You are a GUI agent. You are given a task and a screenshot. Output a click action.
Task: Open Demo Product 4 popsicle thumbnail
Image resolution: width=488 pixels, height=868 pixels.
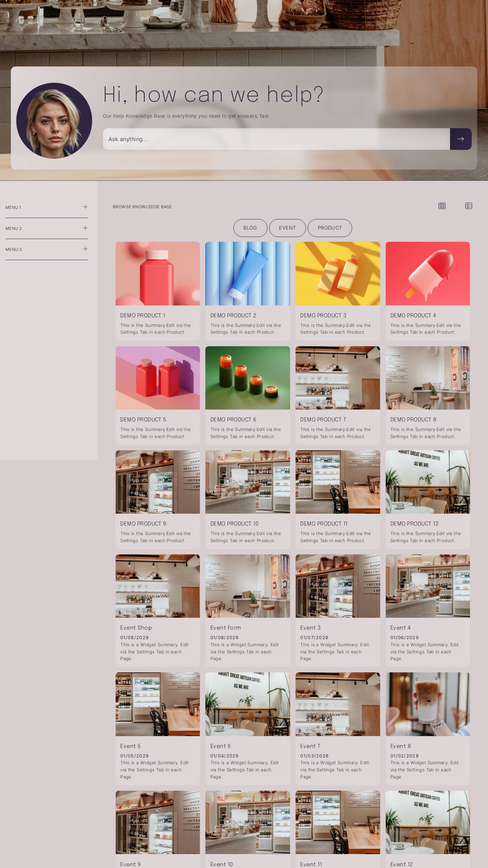pyautogui.click(x=428, y=274)
